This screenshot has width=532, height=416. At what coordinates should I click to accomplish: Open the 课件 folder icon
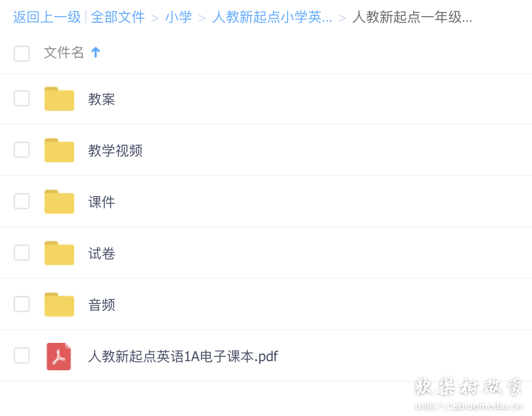59,201
